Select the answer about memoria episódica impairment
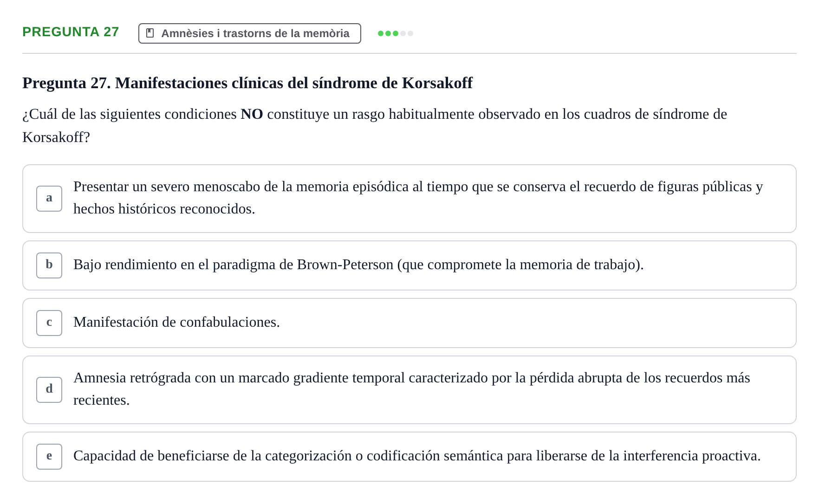The width and height of the screenshot is (819, 504). point(409,199)
